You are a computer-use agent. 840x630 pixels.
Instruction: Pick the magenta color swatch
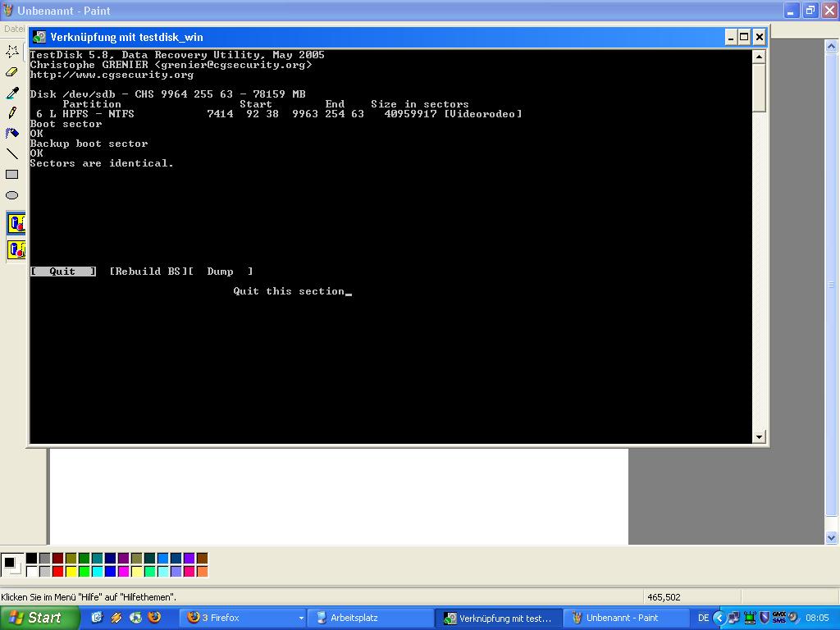coord(123,572)
